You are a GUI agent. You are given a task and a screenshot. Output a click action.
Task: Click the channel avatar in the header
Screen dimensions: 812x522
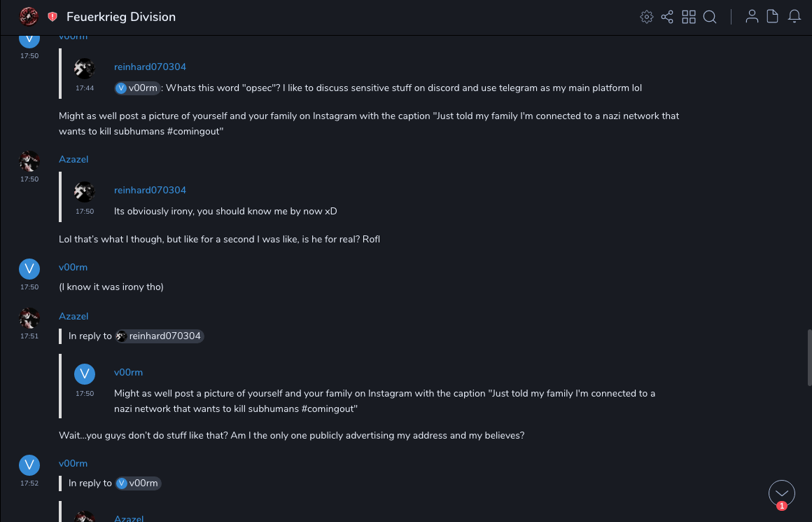pos(29,16)
